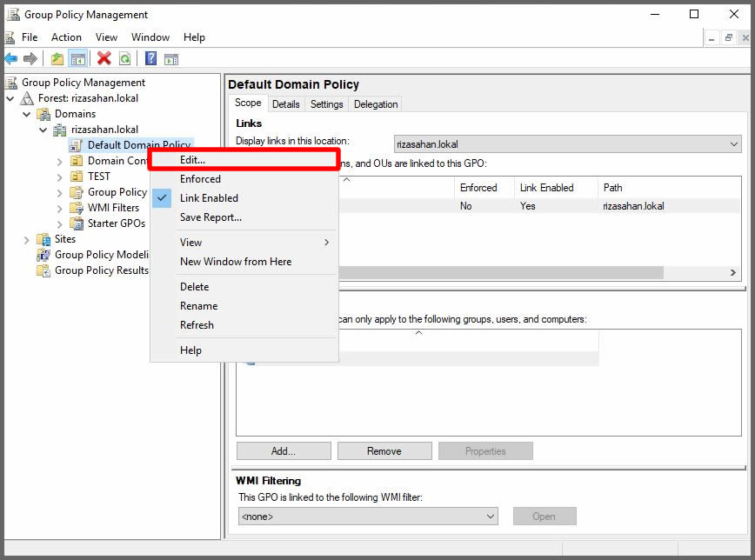Open the Action menu
This screenshot has width=755, height=560.
66,37
